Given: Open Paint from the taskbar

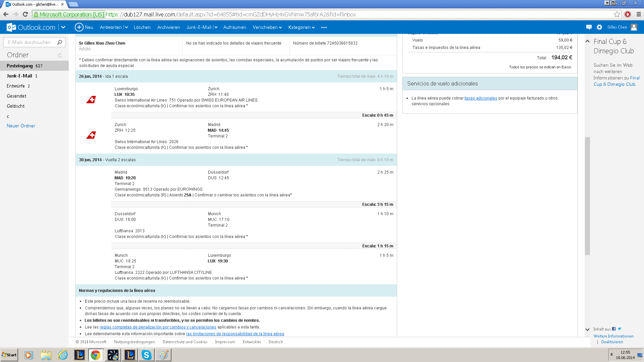Looking at the screenshot, I should point(163,355).
